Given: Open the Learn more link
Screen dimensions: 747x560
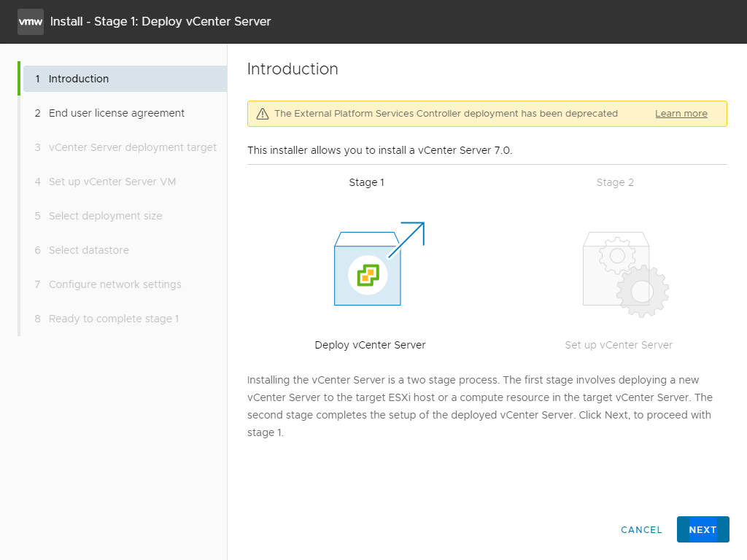Looking at the screenshot, I should coord(681,113).
